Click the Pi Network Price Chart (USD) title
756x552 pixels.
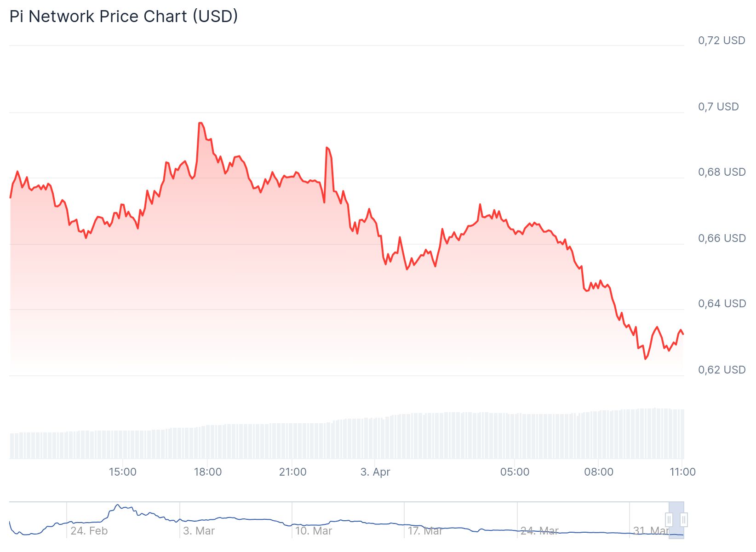coord(124,17)
